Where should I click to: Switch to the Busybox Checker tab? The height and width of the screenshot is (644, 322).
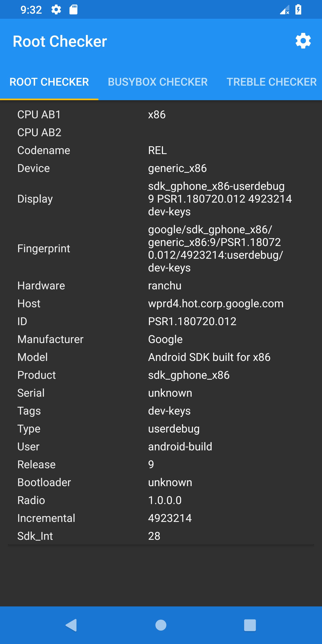158,82
